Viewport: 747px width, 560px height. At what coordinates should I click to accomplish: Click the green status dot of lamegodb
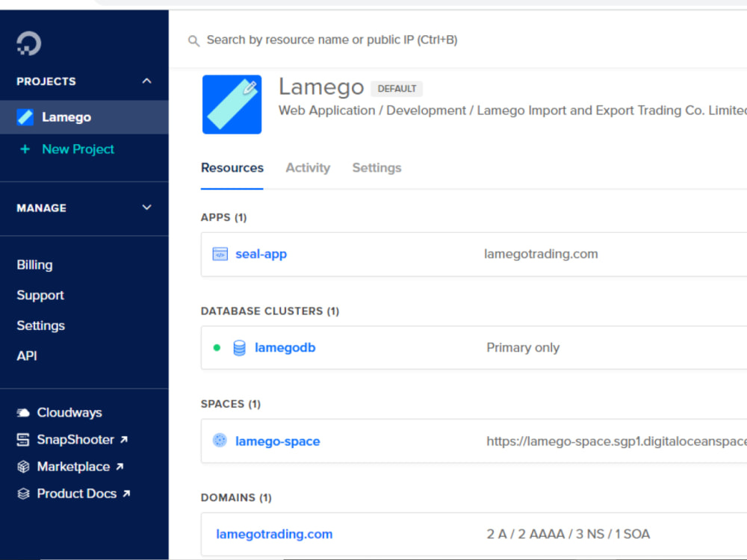[x=217, y=348]
